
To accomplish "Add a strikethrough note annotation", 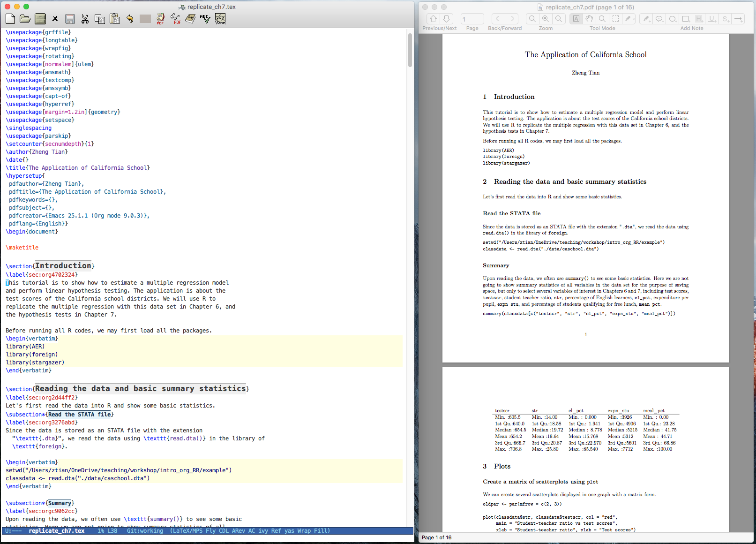I will 725,19.
